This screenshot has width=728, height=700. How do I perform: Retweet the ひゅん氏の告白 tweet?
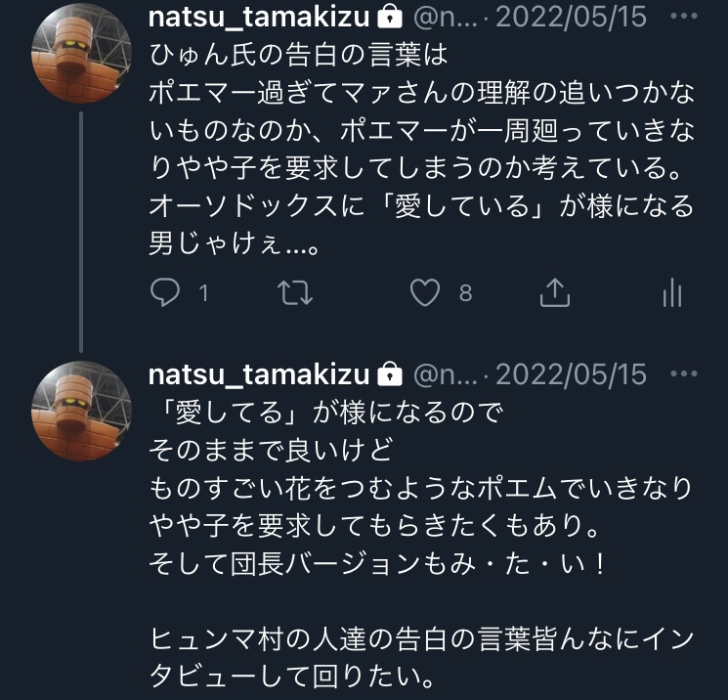292,292
